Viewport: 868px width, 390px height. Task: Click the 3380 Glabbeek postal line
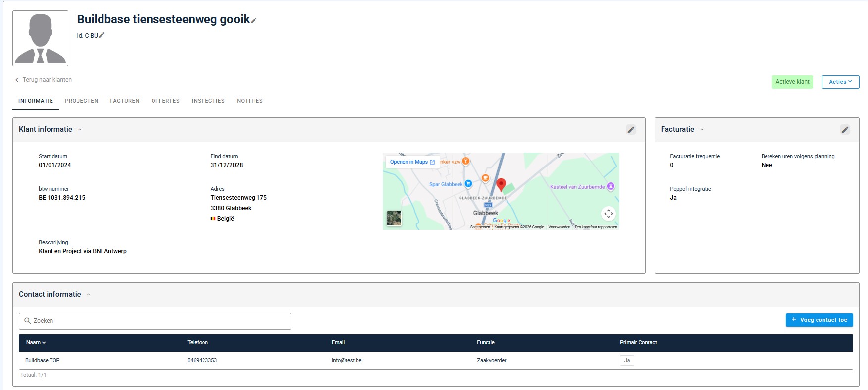[231, 208]
